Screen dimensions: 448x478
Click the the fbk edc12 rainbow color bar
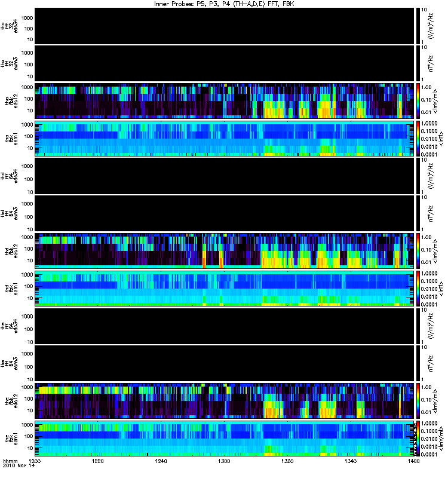tap(418, 401)
